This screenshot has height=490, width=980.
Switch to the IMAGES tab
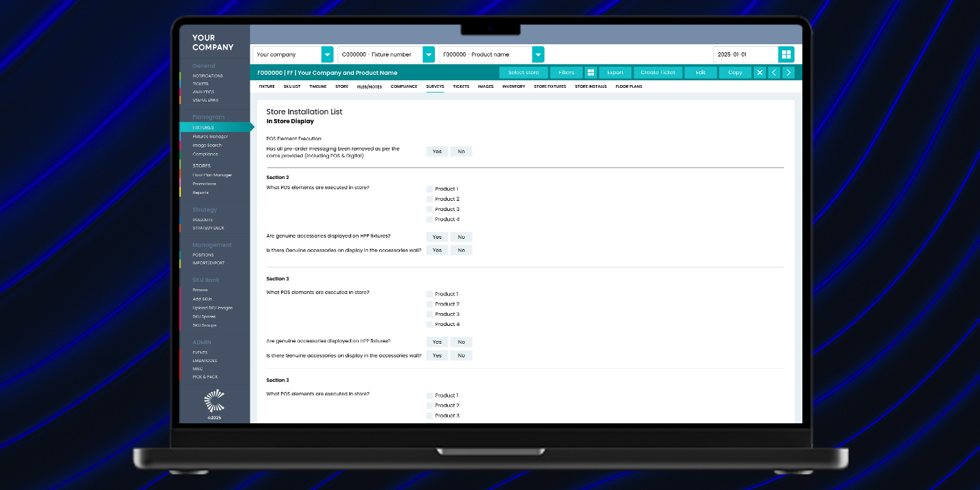(485, 86)
